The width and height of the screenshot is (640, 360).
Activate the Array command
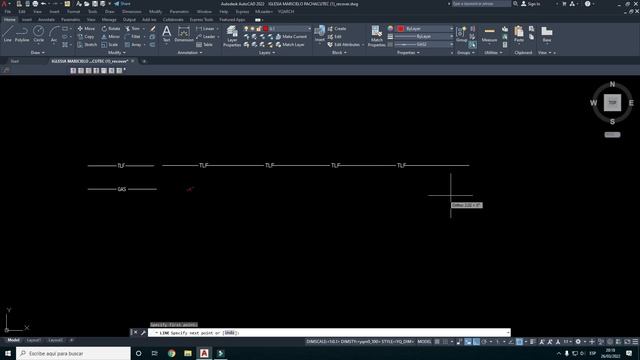pyautogui.click(x=133, y=44)
